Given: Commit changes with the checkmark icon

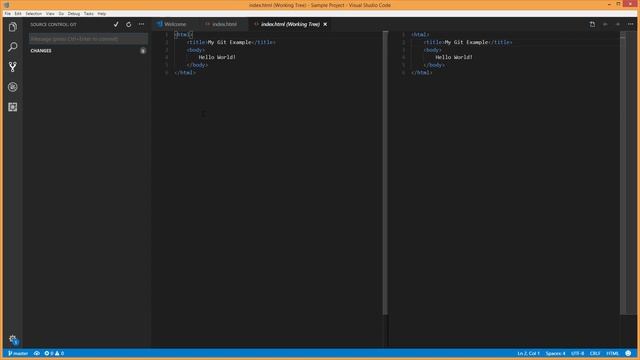Looking at the screenshot, I should coord(116,24).
